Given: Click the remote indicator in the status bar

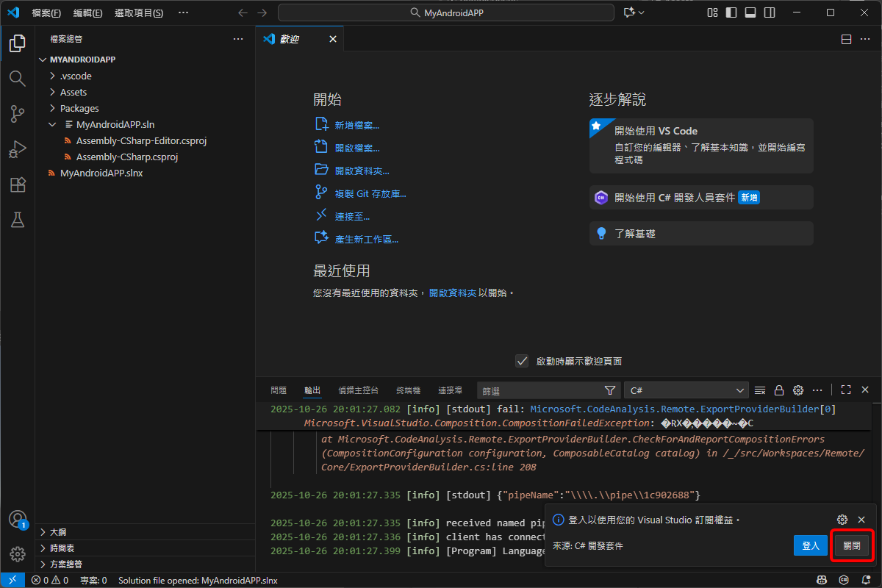Looking at the screenshot, I should click(x=11, y=579).
